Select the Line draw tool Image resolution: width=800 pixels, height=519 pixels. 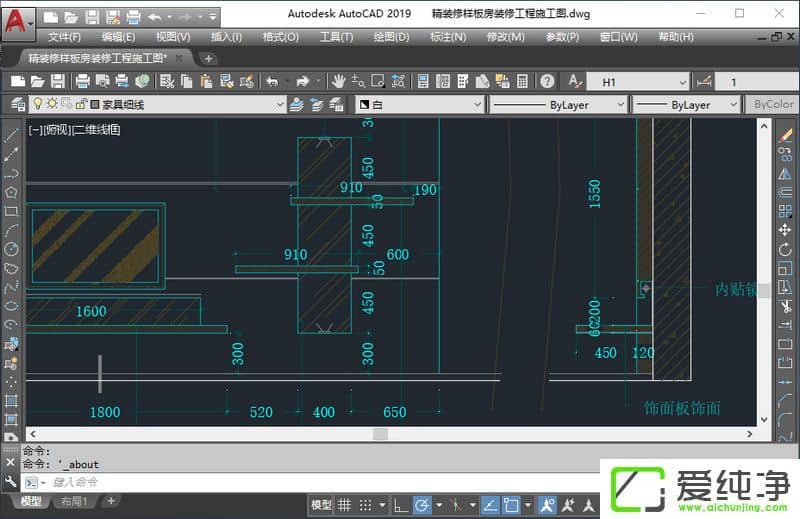(x=11, y=135)
